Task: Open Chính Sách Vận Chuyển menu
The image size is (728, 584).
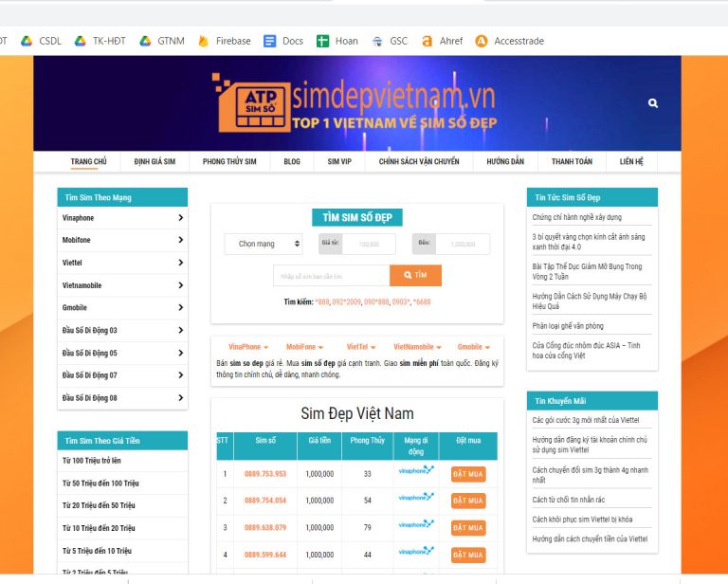Action: tap(419, 161)
